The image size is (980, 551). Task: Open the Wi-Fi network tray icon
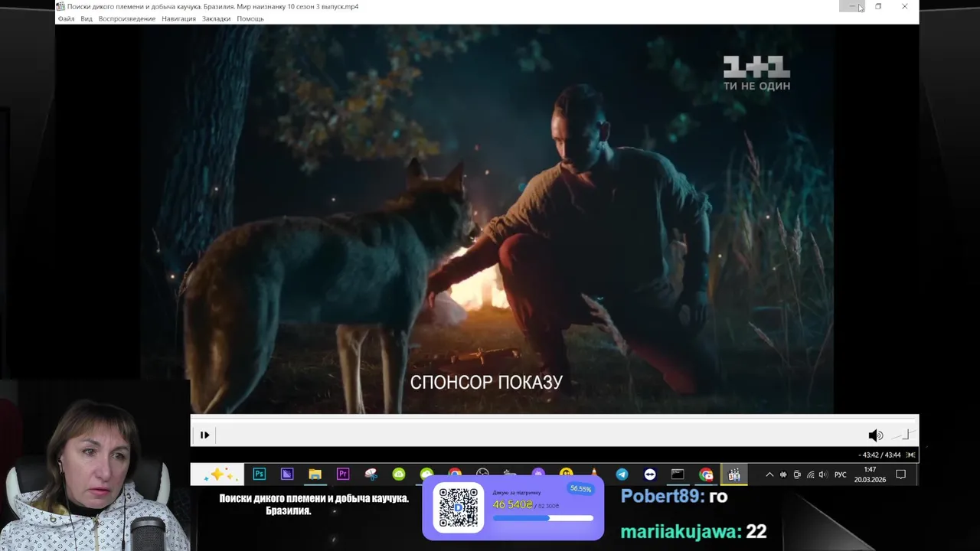point(811,474)
